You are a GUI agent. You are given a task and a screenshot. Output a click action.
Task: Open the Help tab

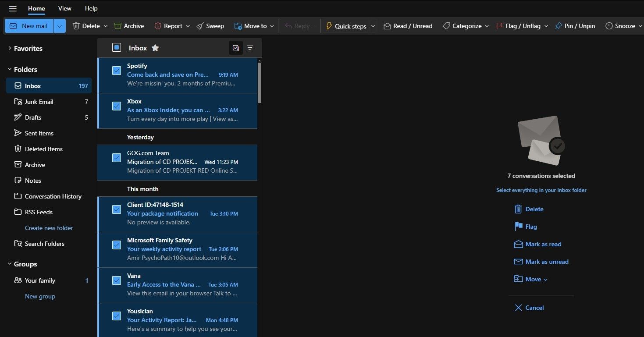point(91,8)
